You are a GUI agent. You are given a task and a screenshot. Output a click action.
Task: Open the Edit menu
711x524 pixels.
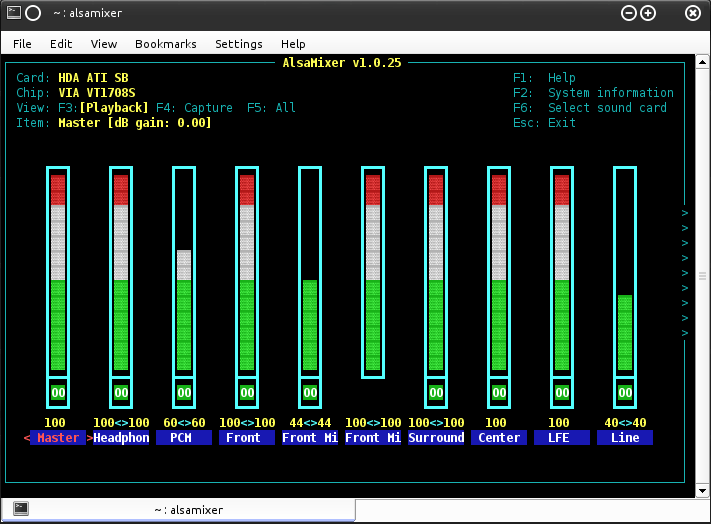coord(61,44)
